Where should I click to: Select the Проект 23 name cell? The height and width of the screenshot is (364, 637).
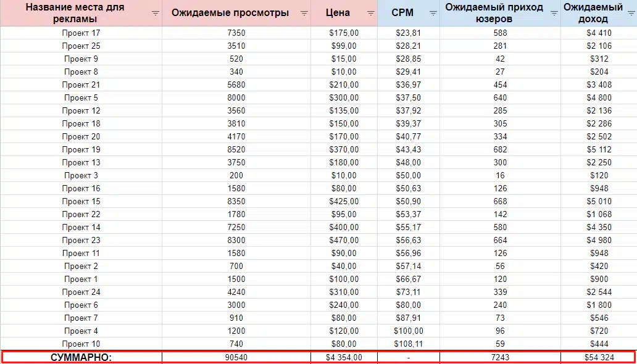point(81,240)
